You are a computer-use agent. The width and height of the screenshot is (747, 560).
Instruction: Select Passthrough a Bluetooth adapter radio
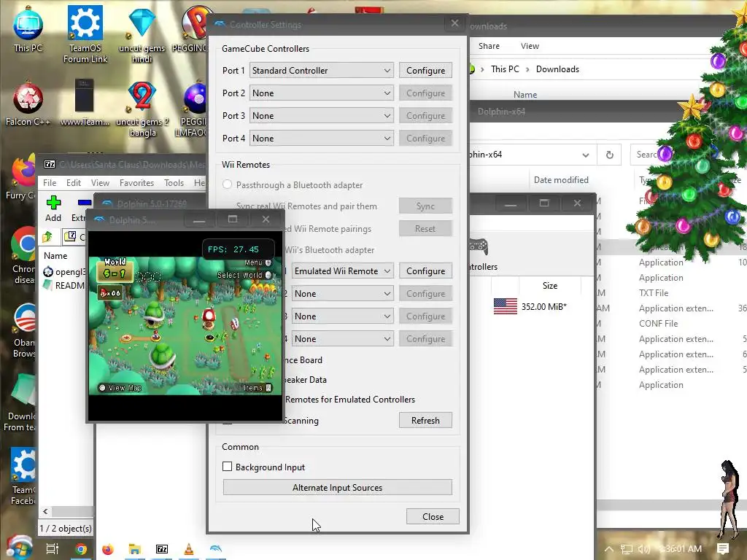click(x=228, y=184)
